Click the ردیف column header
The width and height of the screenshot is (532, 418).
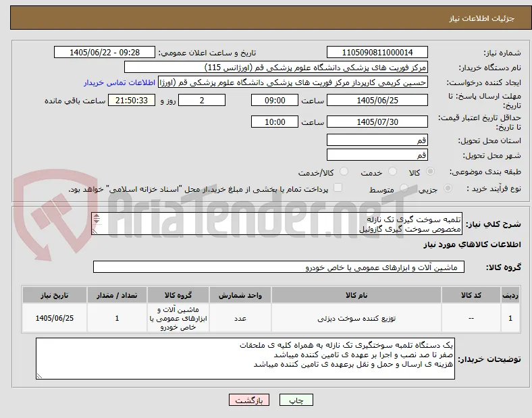(x=510, y=295)
